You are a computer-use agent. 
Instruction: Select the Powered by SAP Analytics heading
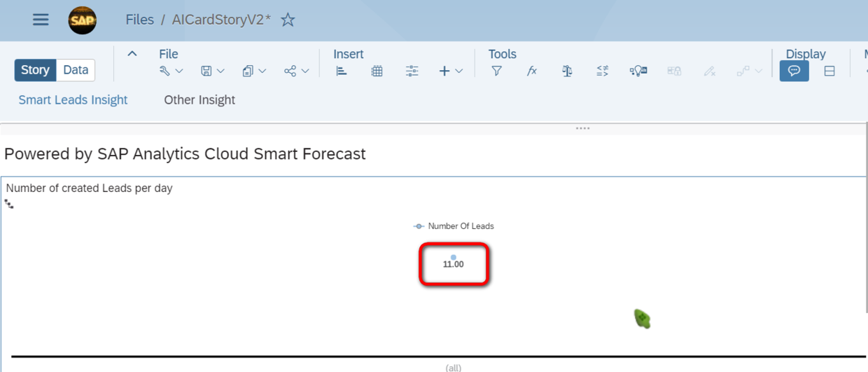pyautogui.click(x=185, y=153)
